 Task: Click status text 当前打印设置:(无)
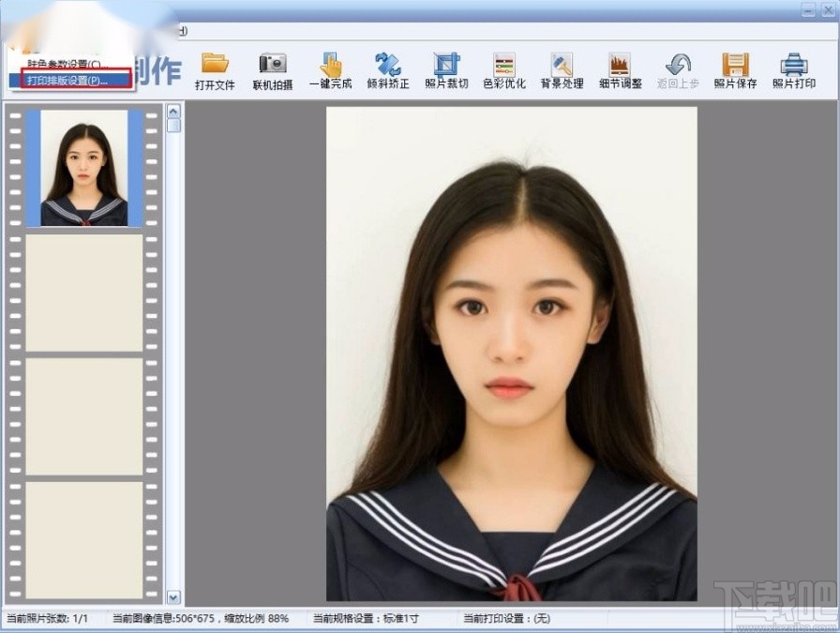click(x=507, y=619)
